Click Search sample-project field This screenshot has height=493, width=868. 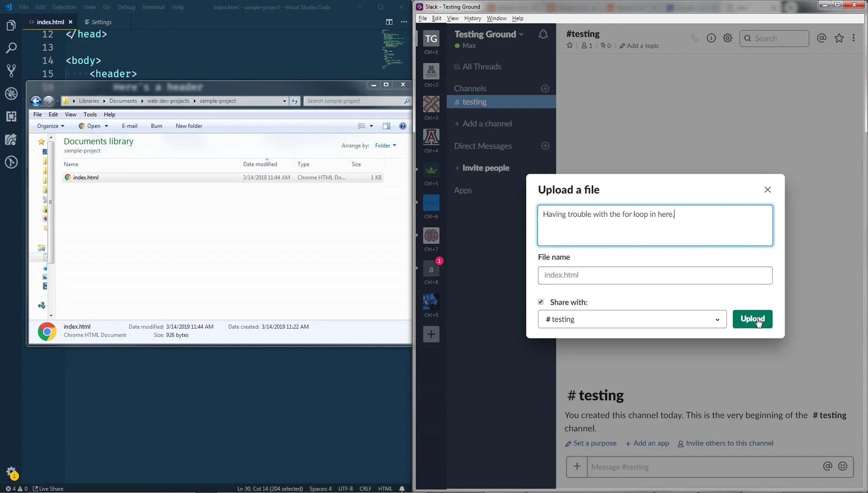(357, 101)
